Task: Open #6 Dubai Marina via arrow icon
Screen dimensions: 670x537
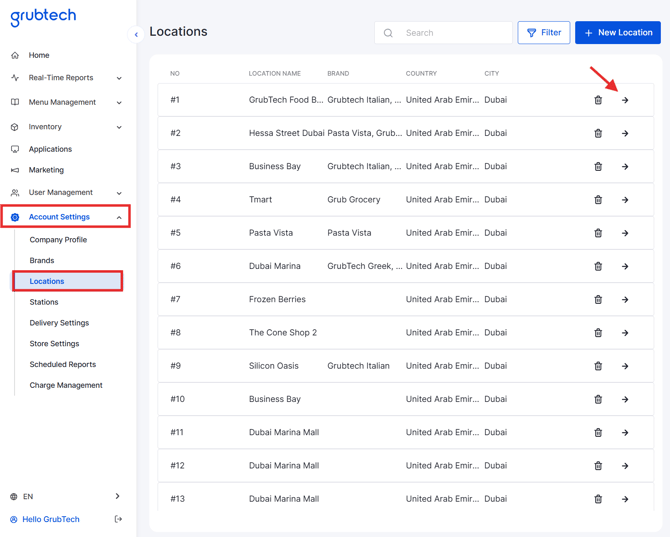Action: [x=625, y=266]
